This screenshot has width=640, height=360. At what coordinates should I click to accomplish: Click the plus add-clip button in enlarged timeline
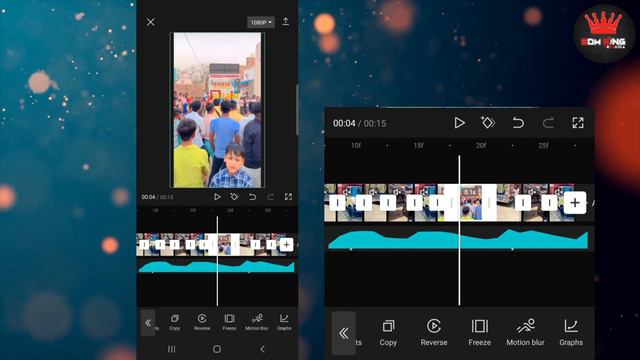(x=575, y=202)
